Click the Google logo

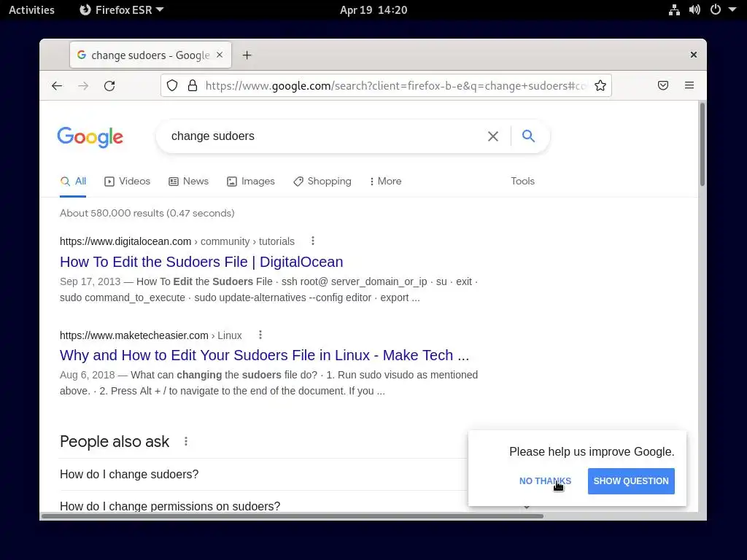90,137
